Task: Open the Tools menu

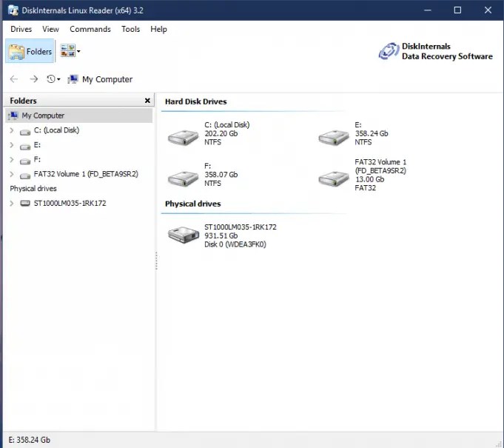Action: tap(130, 29)
